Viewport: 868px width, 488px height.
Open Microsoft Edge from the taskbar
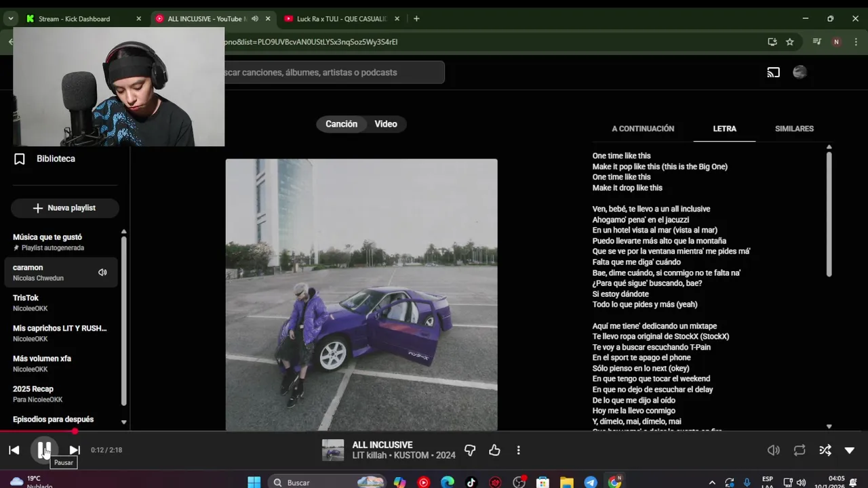pyautogui.click(x=448, y=483)
